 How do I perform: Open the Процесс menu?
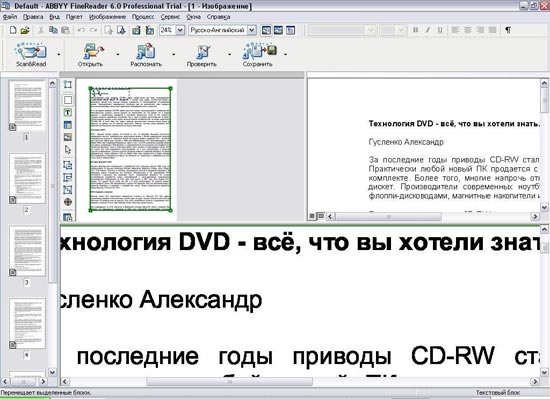(143, 17)
